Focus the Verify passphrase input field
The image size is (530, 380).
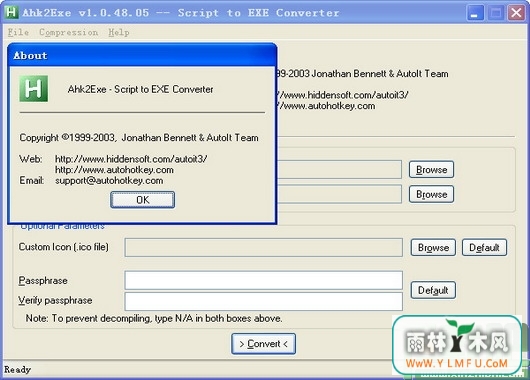263,301
